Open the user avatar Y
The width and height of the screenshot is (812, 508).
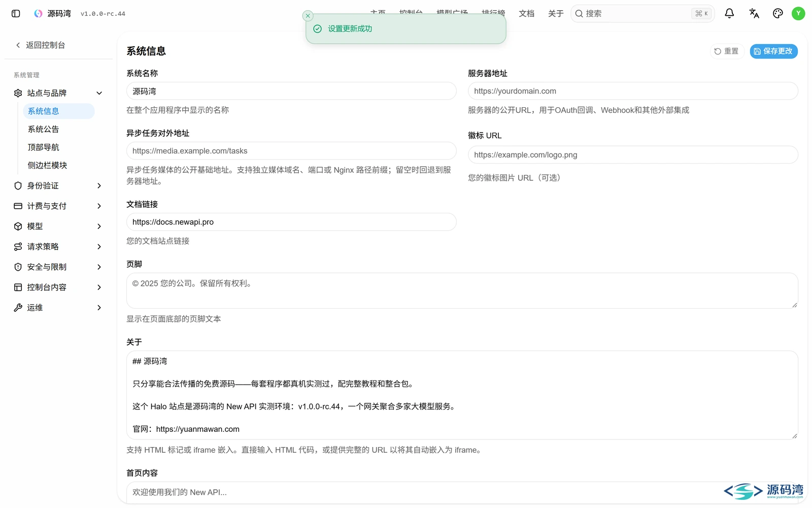pyautogui.click(x=798, y=14)
